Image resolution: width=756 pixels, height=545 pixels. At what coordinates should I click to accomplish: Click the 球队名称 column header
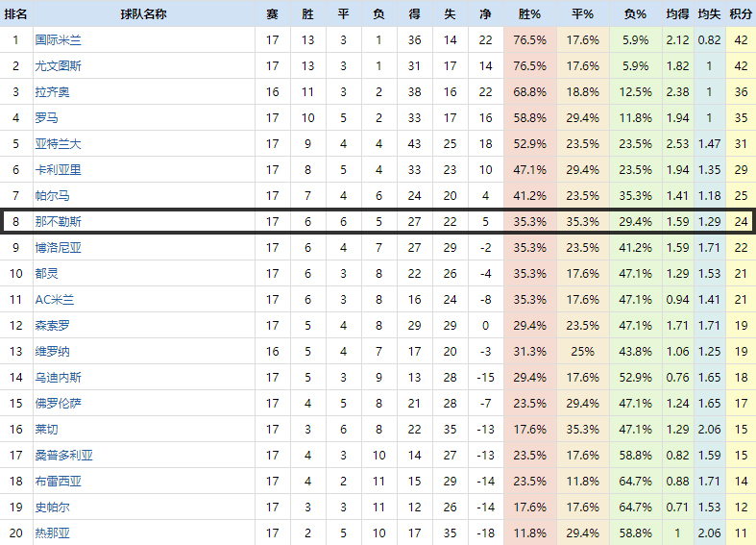pyautogui.click(x=143, y=14)
